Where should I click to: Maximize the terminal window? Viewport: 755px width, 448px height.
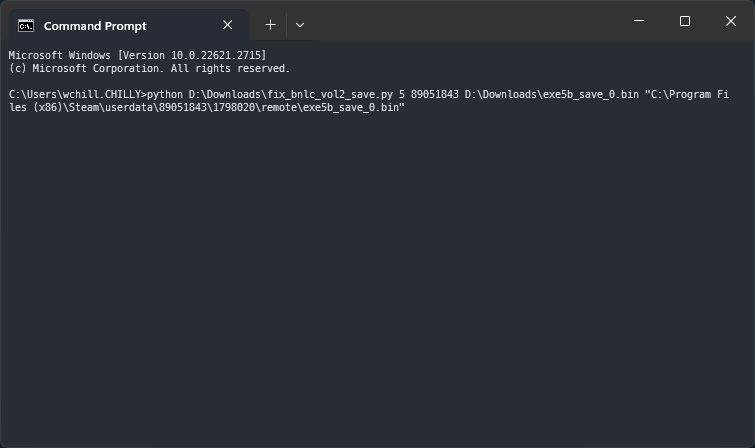[x=685, y=21]
